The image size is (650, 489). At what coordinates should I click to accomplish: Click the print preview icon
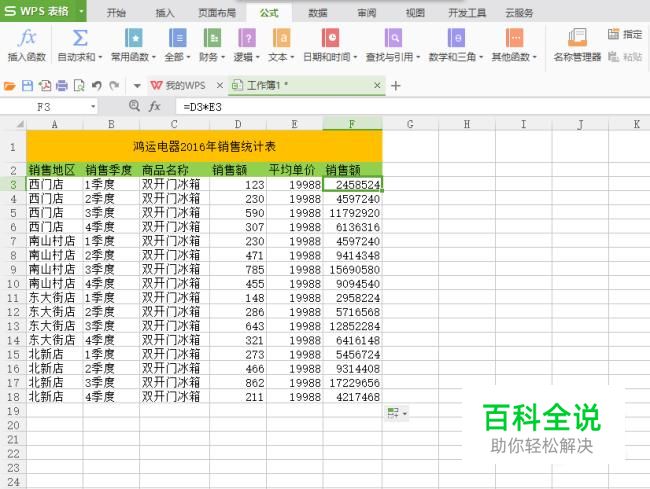[79, 86]
